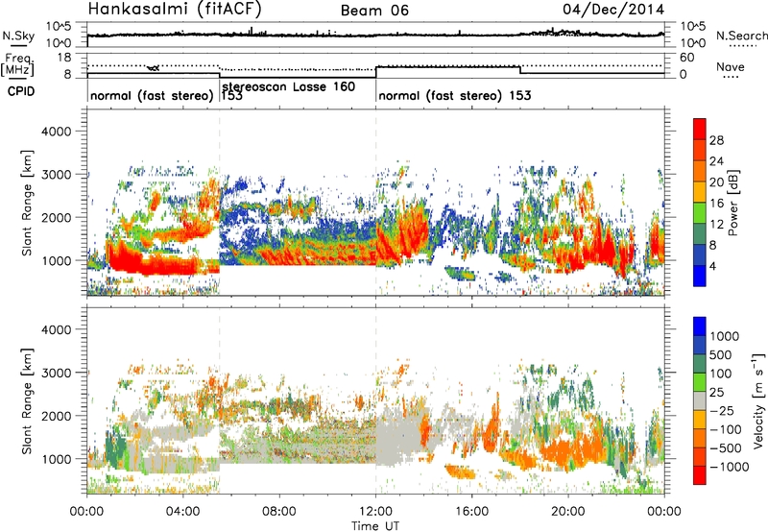
Task: Click the red top segment of power colorbar
Action: point(700,129)
